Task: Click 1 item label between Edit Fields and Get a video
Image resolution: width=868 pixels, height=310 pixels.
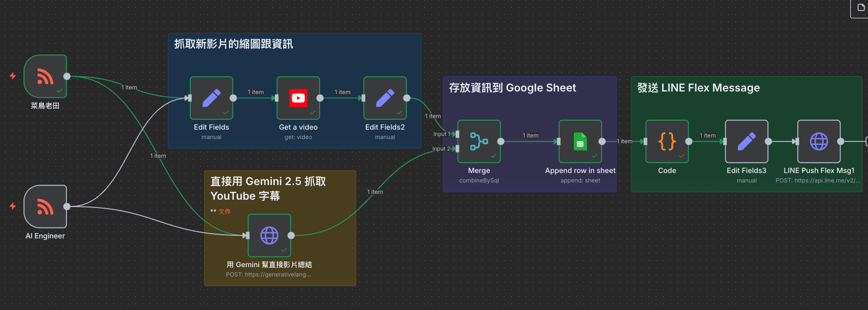Action: point(256,92)
